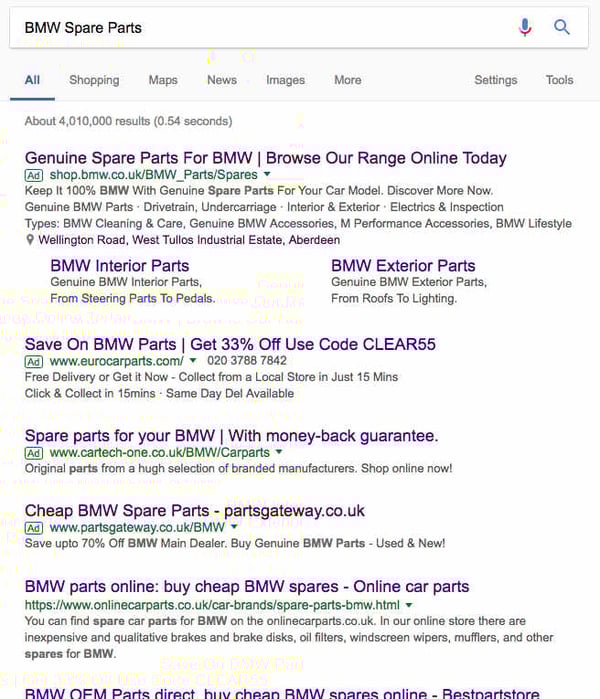Click 'Free Delivery or Get it Now' line
The image size is (600, 699).
point(211,377)
